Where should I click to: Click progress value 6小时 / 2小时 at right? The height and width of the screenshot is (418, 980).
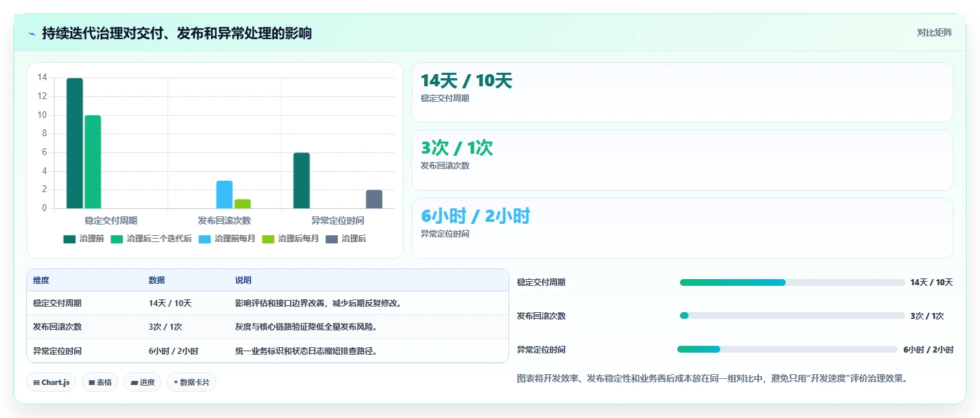click(x=928, y=349)
